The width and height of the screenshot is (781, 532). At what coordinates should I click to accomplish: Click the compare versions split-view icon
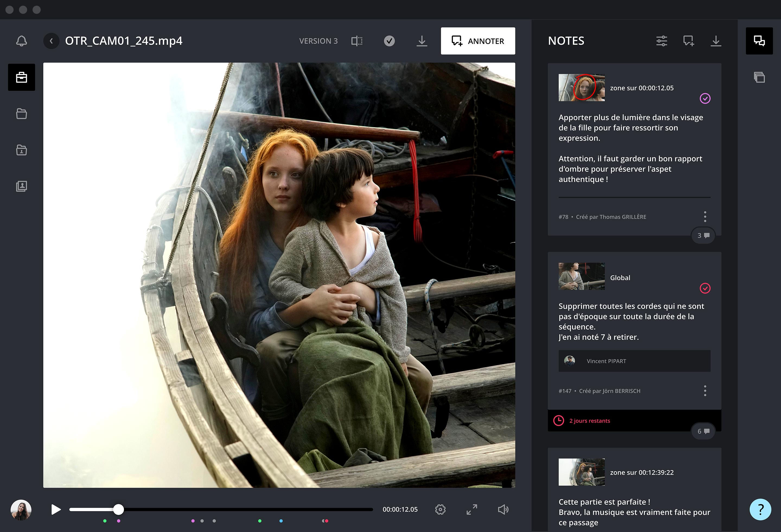356,41
